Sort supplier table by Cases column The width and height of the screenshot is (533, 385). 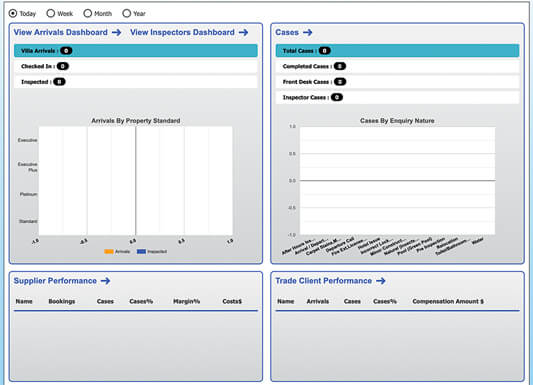(x=105, y=301)
